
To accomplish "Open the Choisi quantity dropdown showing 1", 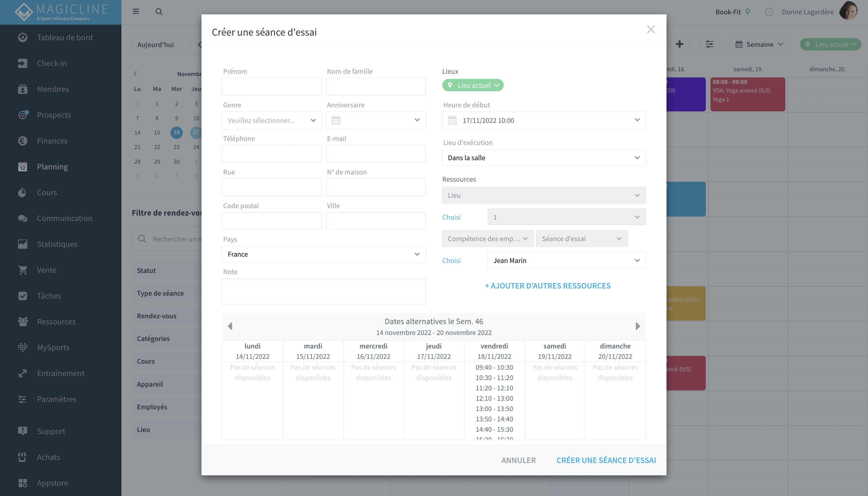I will pyautogui.click(x=566, y=217).
